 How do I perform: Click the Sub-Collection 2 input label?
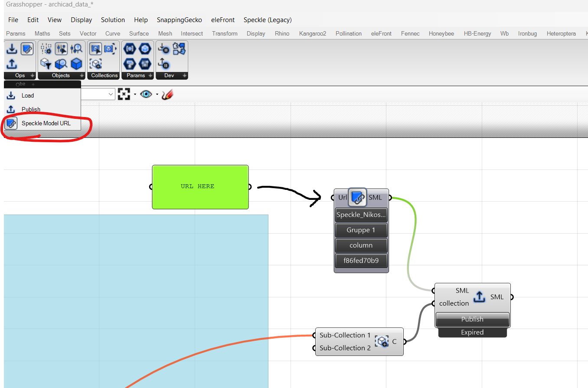tap(345, 348)
